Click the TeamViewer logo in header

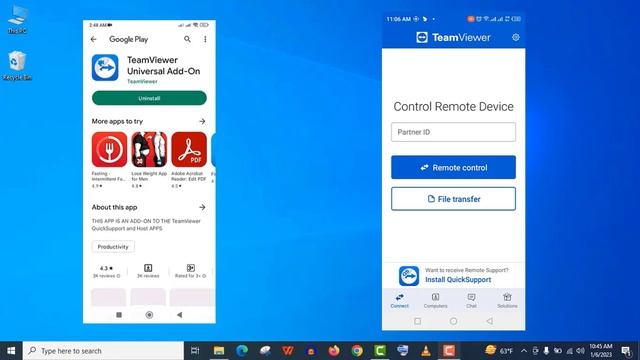click(453, 38)
